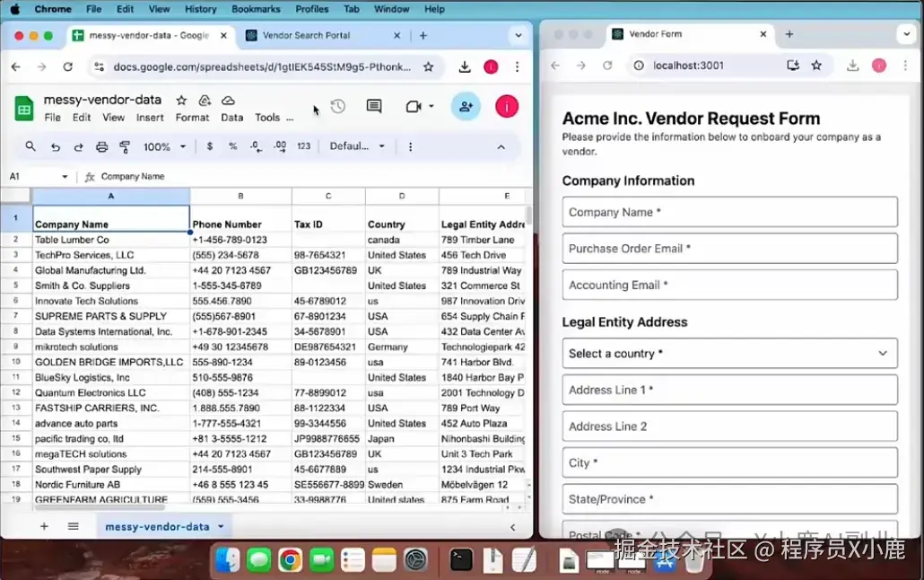Switch to the Vendor Search Portal tab
Screen dimensions: 924x580
click(323, 35)
